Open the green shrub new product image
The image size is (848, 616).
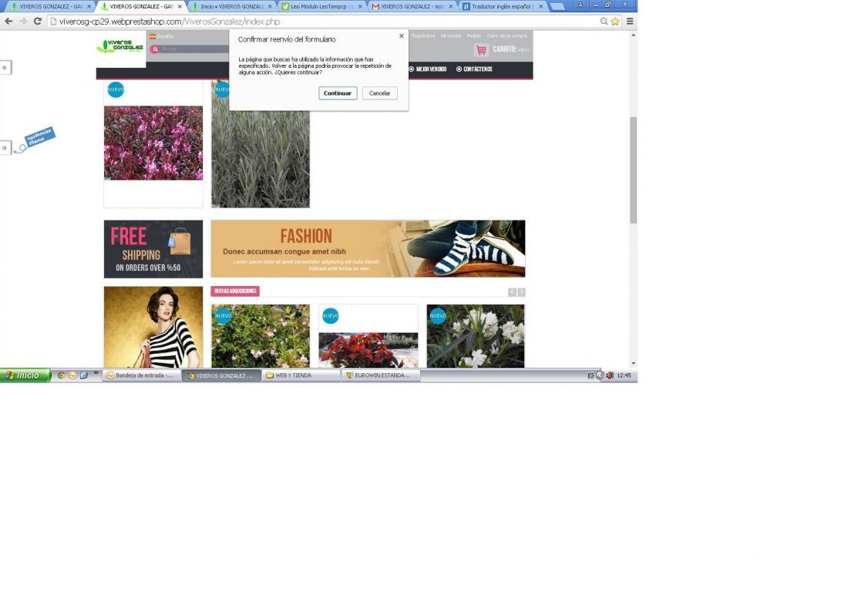coord(260,336)
